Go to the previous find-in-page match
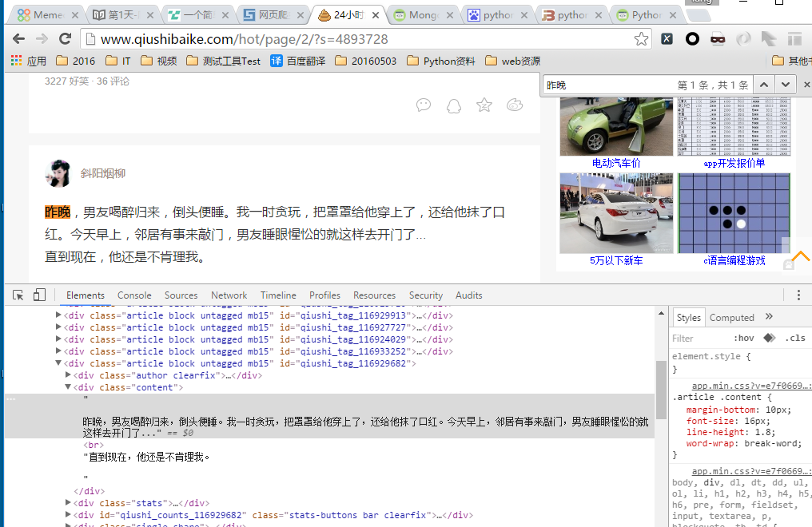This screenshot has width=812, height=527. point(763,85)
